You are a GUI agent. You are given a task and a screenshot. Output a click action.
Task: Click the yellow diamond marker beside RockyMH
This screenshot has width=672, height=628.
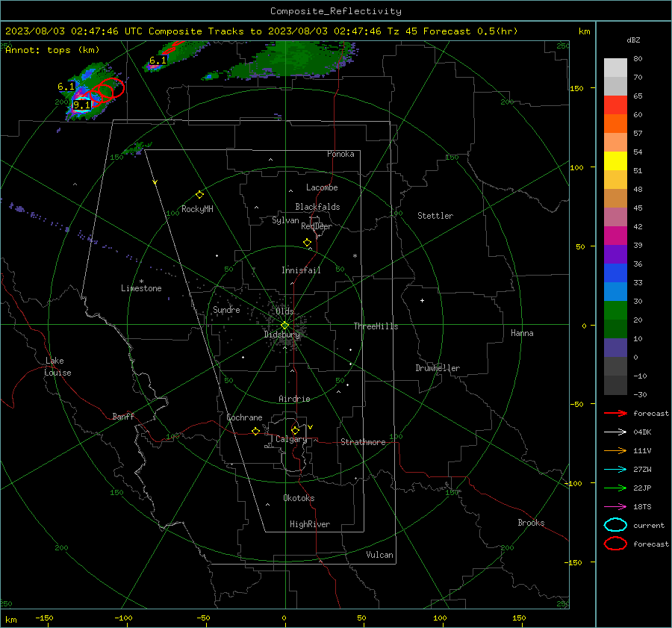coord(199,195)
